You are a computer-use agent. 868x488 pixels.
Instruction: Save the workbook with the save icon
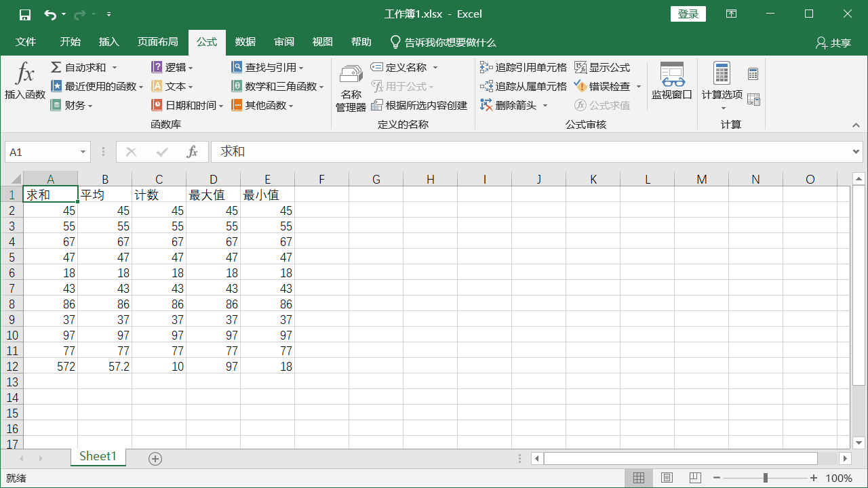click(25, 14)
